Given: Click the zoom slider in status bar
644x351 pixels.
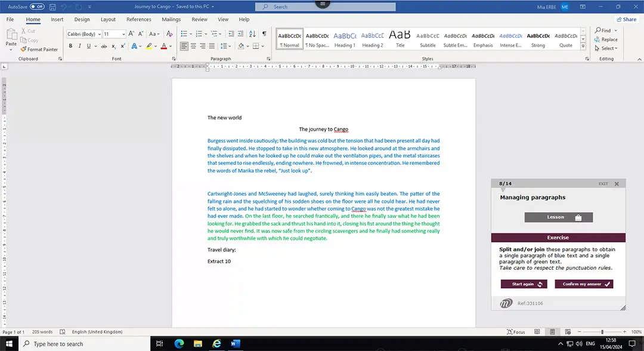Looking at the screenshot, I should (602, 332).
